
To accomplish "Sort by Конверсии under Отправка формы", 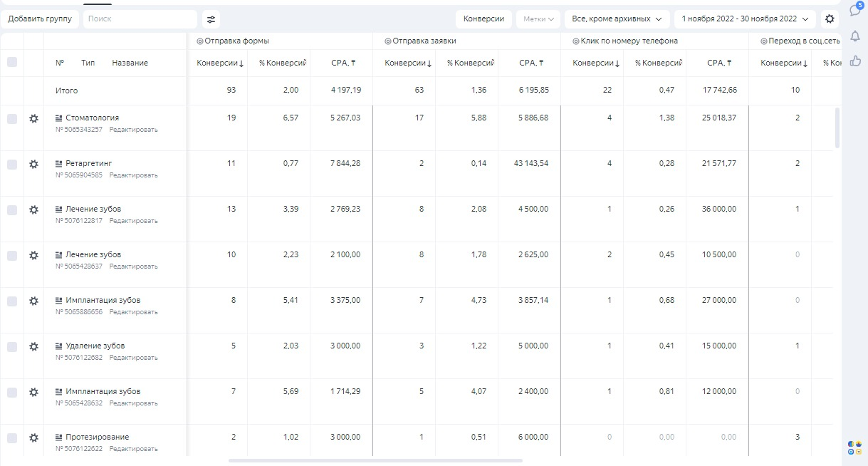I will [x=220, y=63].
